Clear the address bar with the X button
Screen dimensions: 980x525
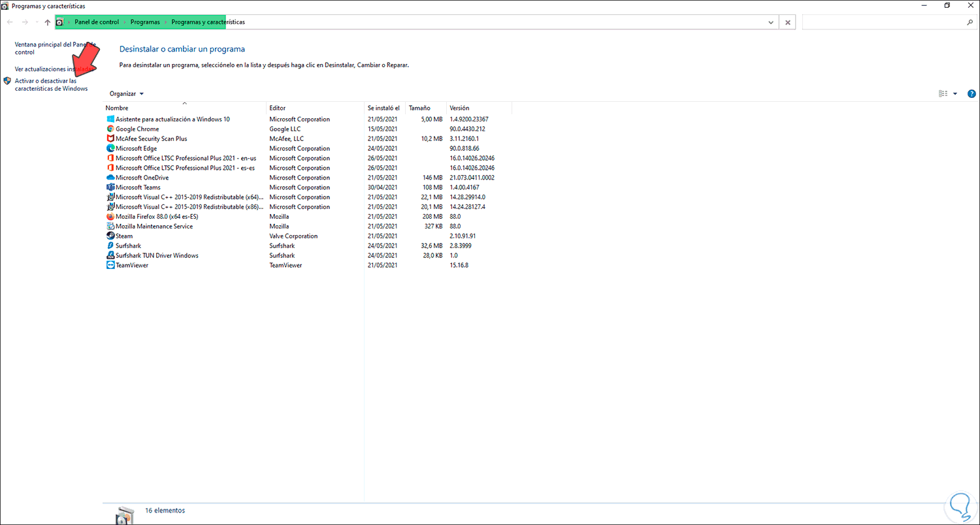[788, 22]
